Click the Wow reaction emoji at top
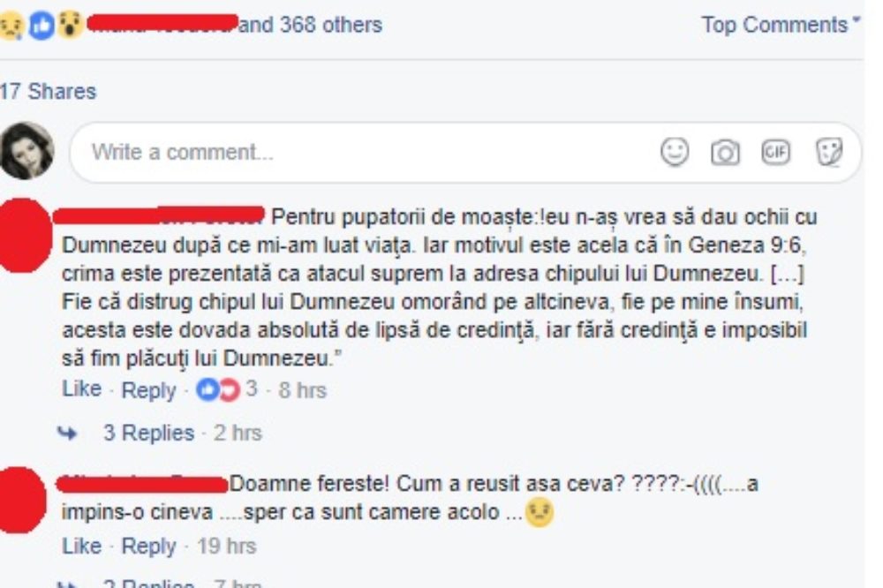 coord(70,26)
